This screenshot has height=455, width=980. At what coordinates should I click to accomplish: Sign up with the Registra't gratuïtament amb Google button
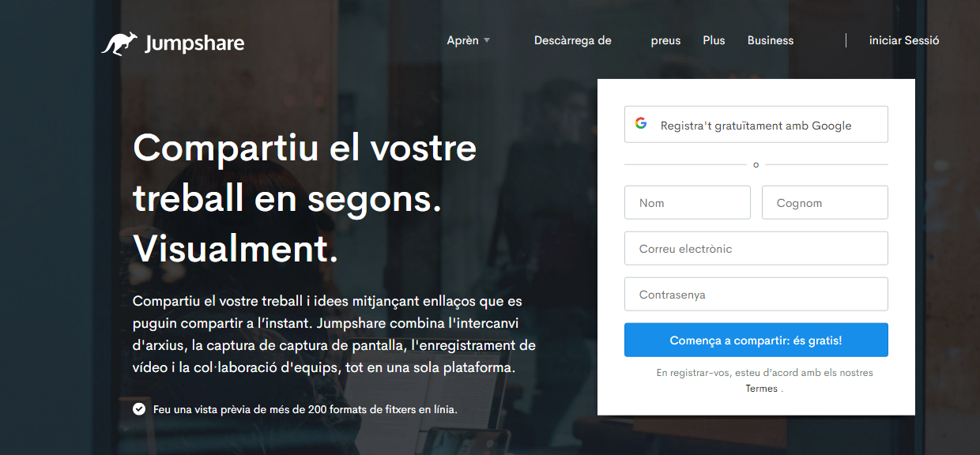click(x=756, y=124)
